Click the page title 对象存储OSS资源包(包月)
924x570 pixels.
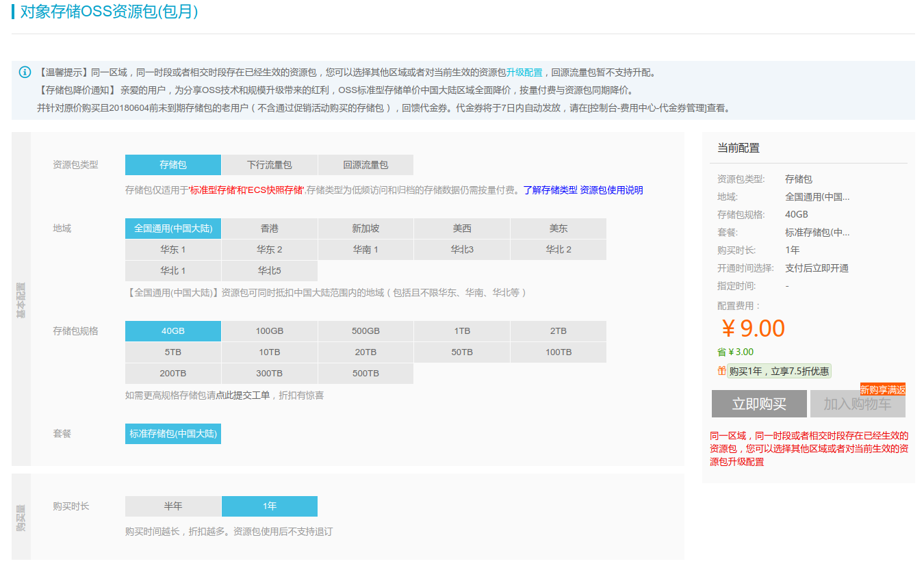pos(110,12)
